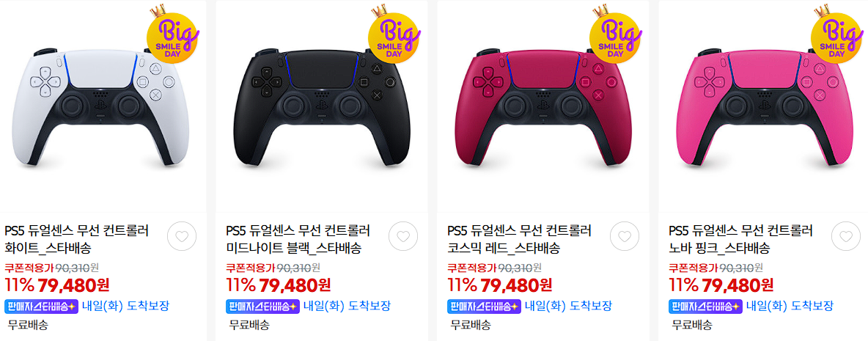868x341 pixels.
Task: Click the 79,480원 price of Nova Pink controller
Action: pos(738,286)
